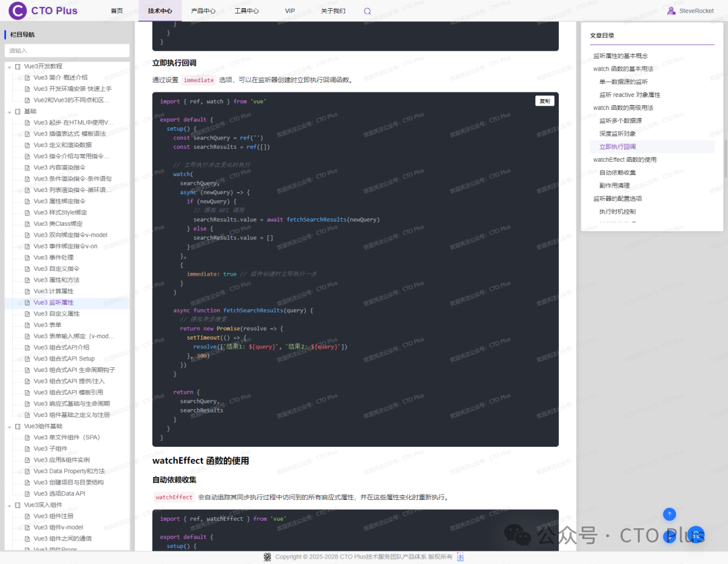Viewport: 728px width, 564px height.
Task: Open Vue3 子组件 article
Action: pyautogui.click(x=50, y=448)
